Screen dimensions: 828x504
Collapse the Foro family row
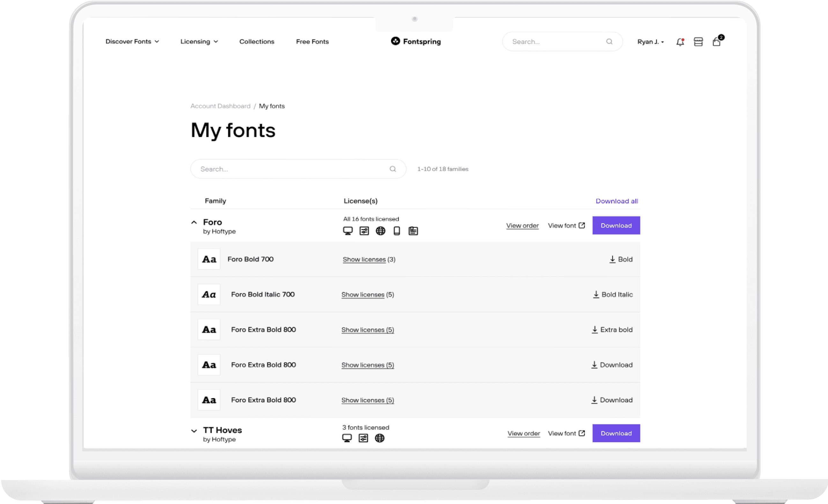tap(194, 222)
